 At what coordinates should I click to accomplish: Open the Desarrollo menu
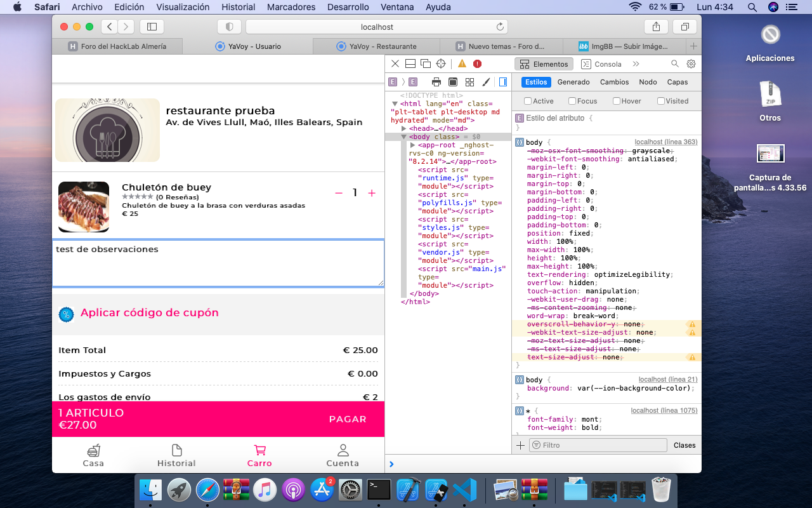[348, 7]
